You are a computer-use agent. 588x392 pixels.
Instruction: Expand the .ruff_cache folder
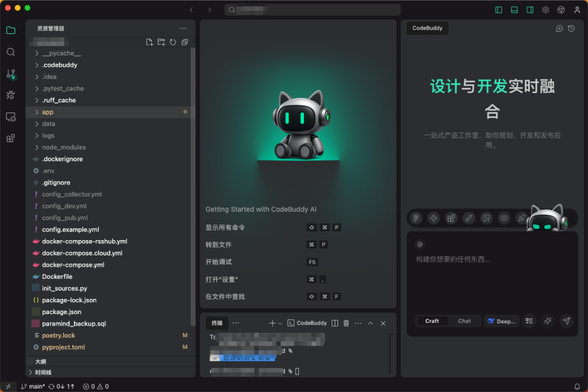pyautogui.click(x=111, y=100)
